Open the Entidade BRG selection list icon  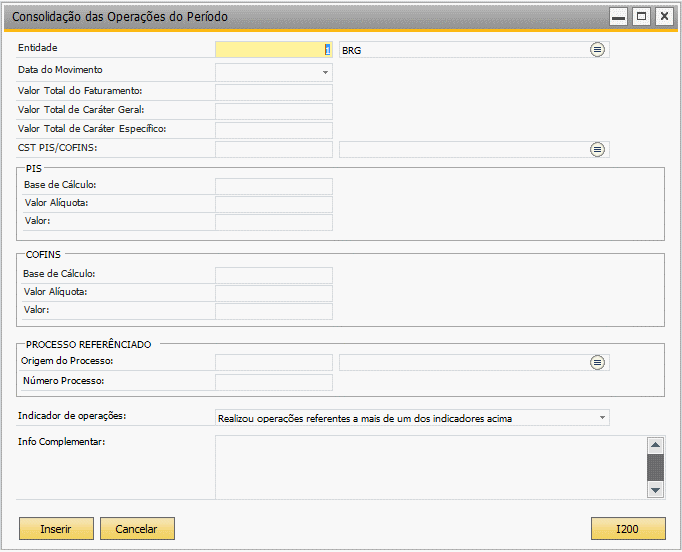tap(597, 50)
